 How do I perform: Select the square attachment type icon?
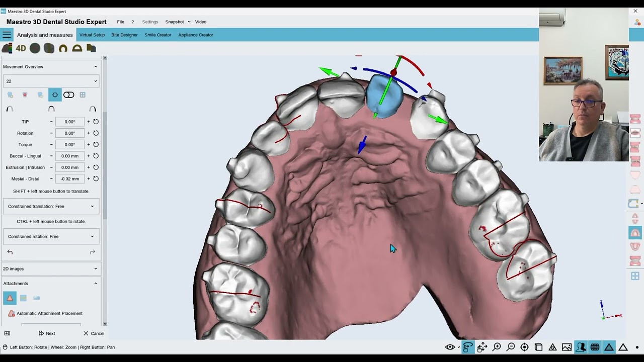[23, 298]
